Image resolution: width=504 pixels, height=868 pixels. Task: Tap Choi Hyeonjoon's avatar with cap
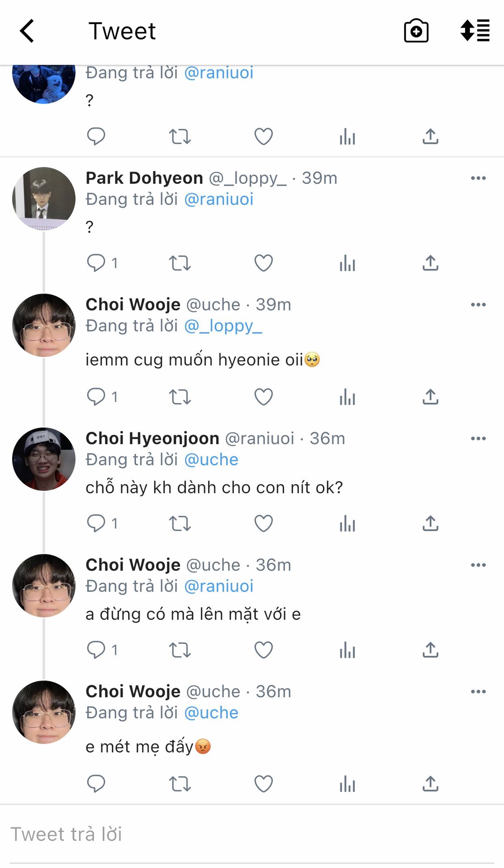point(44,459)
